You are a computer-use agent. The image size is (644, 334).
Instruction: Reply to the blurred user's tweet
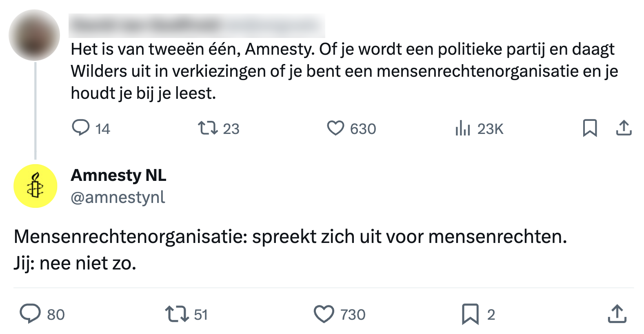click(81, 128)
